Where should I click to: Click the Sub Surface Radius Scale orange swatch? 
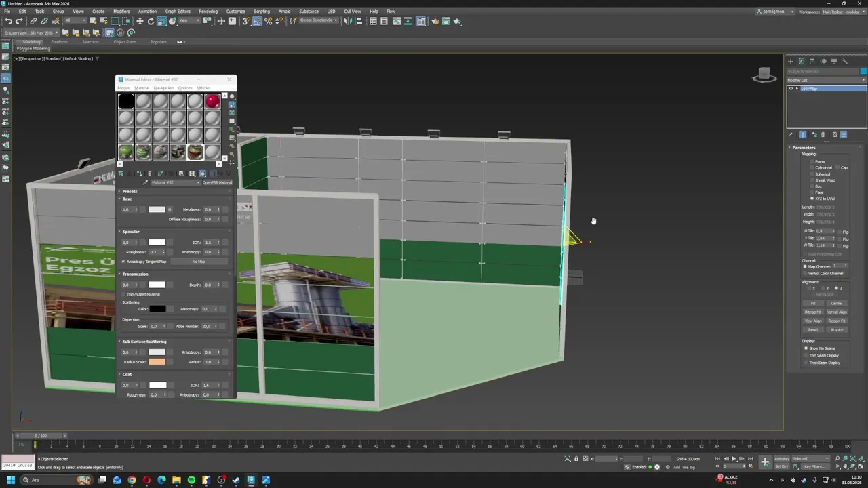point(157,362)
